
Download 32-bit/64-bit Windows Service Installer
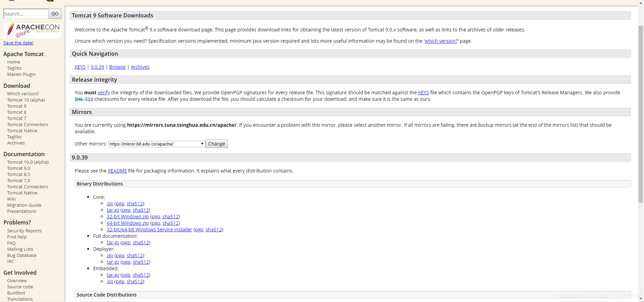pyautogui.click(x=149, y=230)
